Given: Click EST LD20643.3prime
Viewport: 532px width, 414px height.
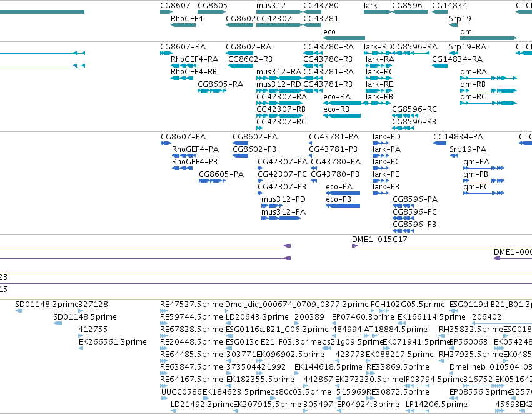Looking at the screenshot, I should pyautogui.click(x=257, y=317).
